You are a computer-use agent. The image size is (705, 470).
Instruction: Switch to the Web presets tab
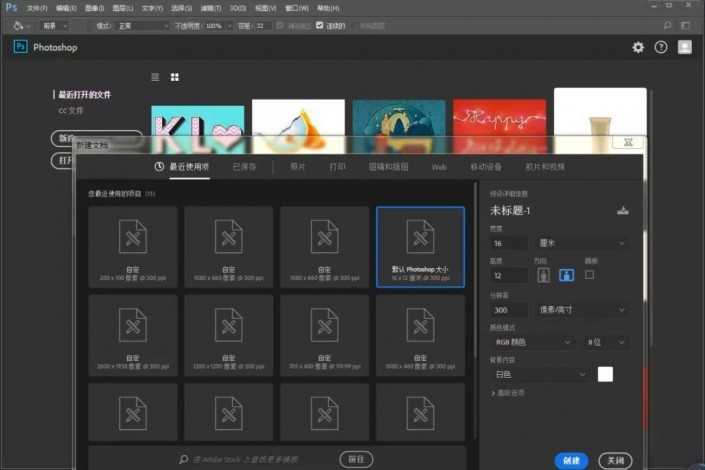click(438, 167)
